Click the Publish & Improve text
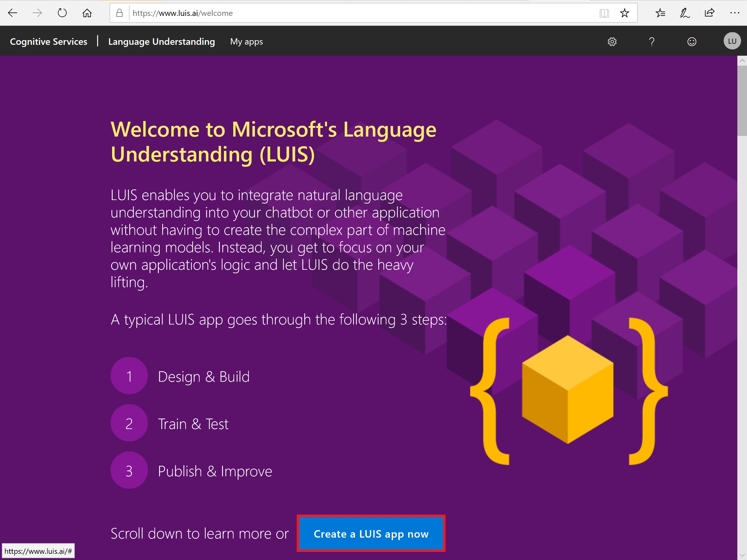Image resolution: width=747 pixels, height=560 pixels. click(x=215, y=471)
